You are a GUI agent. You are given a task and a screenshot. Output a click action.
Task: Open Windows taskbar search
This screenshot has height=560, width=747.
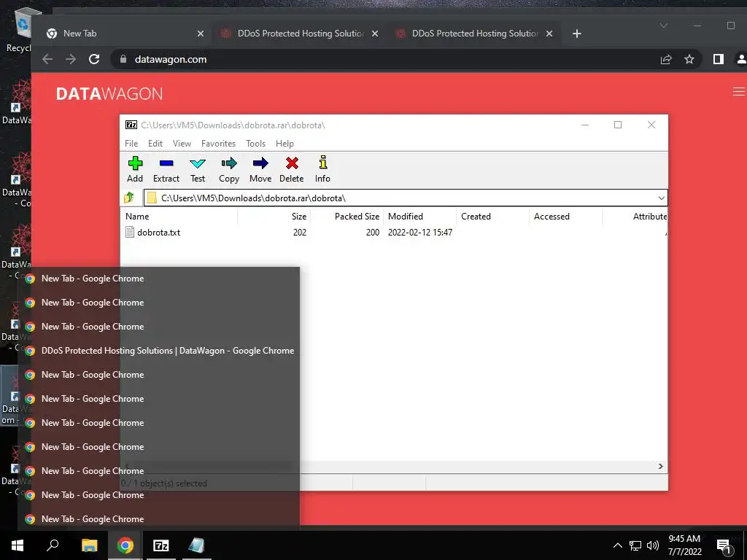(x=53, y=545)
